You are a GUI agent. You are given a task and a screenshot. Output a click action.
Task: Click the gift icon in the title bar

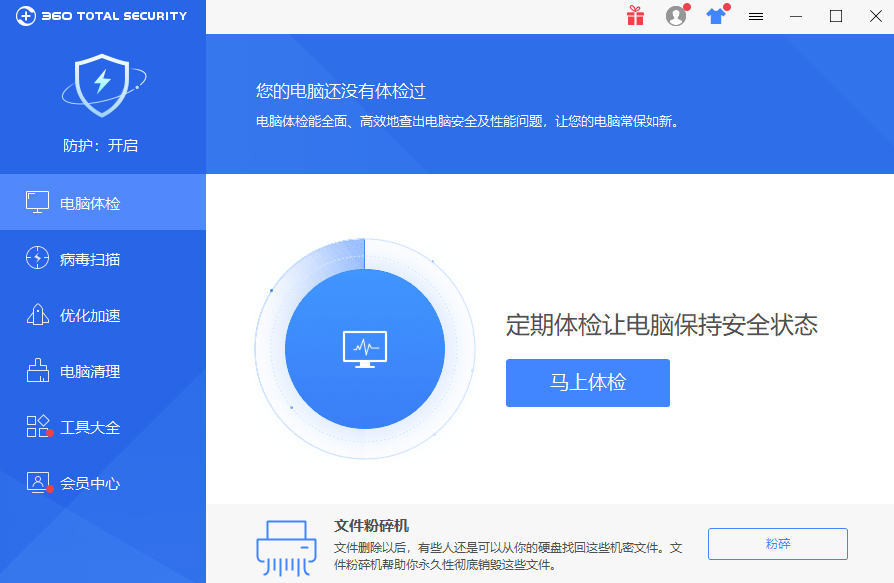click(635, 16)
